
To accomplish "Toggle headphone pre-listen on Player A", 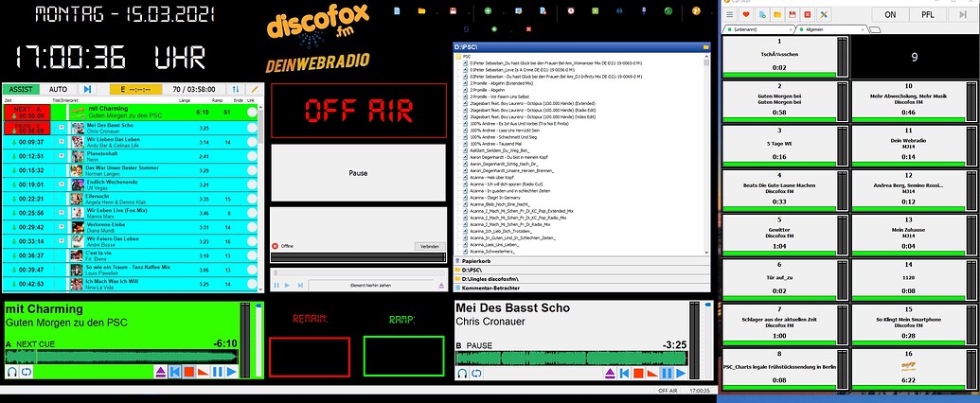I will tap(10, 372).
